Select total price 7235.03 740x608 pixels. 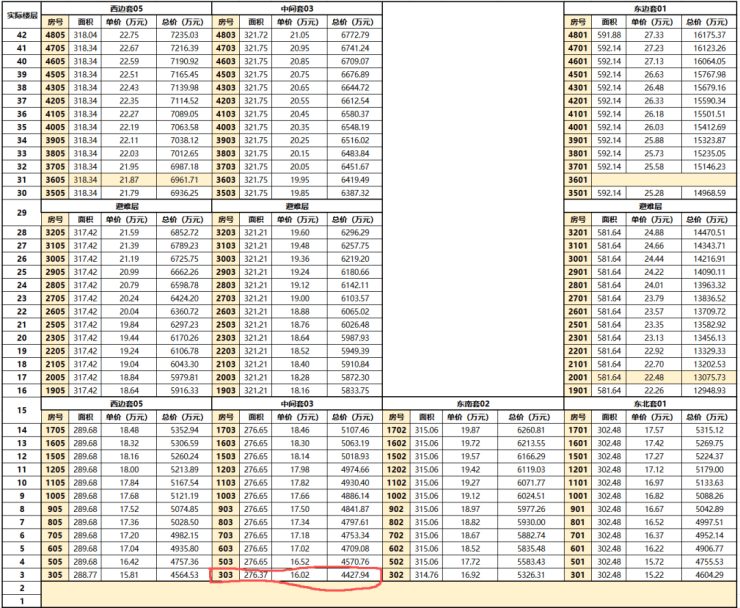(184, 35)
